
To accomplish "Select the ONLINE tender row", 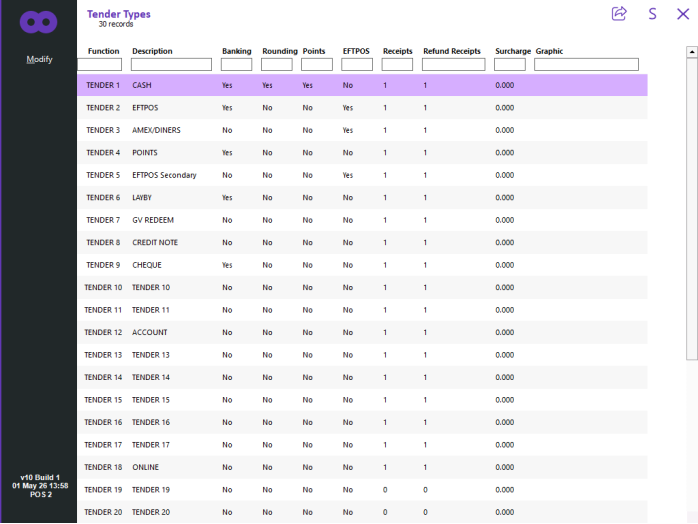I will click(x=362, y=467).
